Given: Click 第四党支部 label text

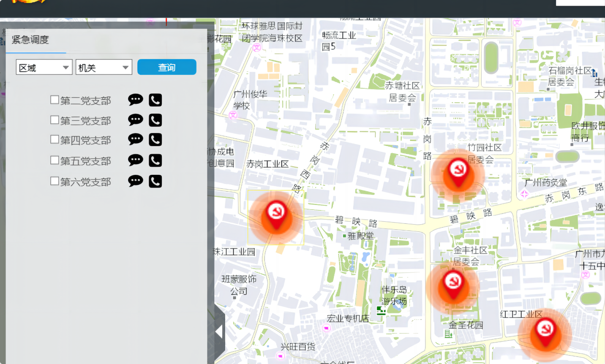Looking at the screenshot, I should [86, 140].
